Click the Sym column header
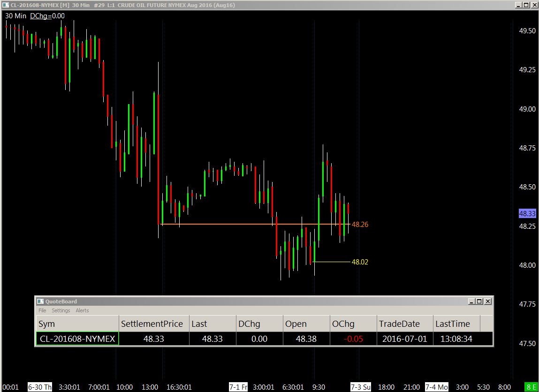This screenshot has width=539, height=392. pyautogui.click(x=77, y=324)
